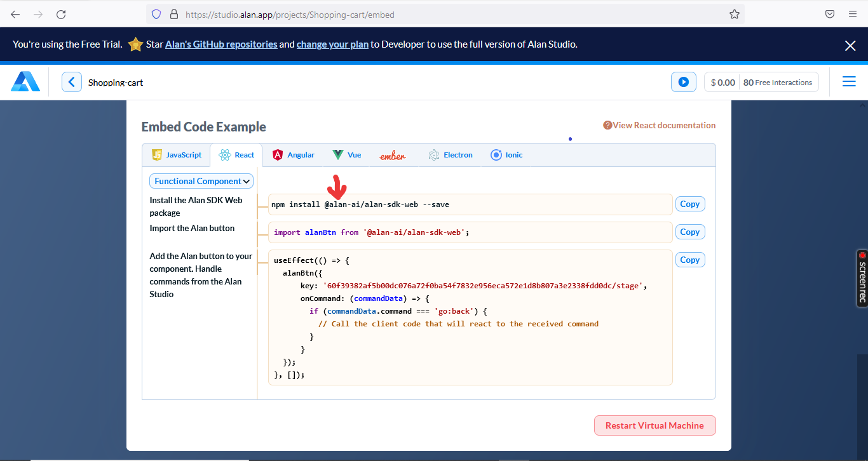Image resolution: width=868 pixels, height=461 pixels.
Task: Dismiss the Free Trial banner
Action: (x=850, y=45)
